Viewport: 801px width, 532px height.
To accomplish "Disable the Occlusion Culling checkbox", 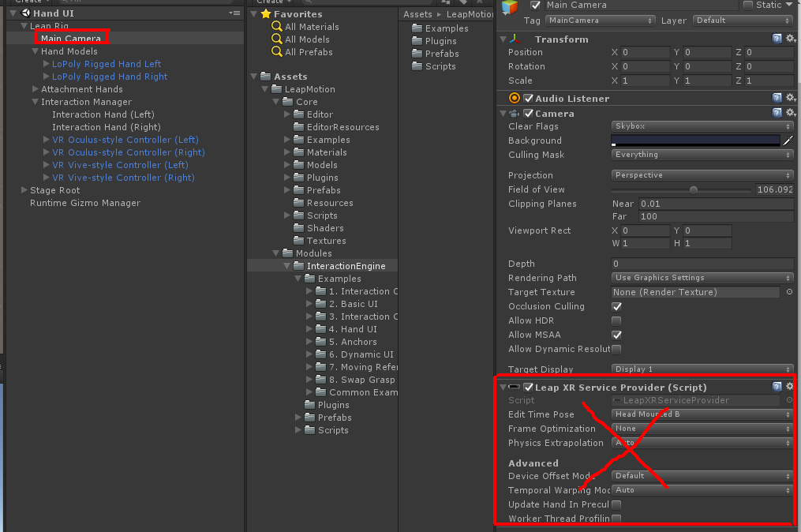I will (x=616, y=306).
